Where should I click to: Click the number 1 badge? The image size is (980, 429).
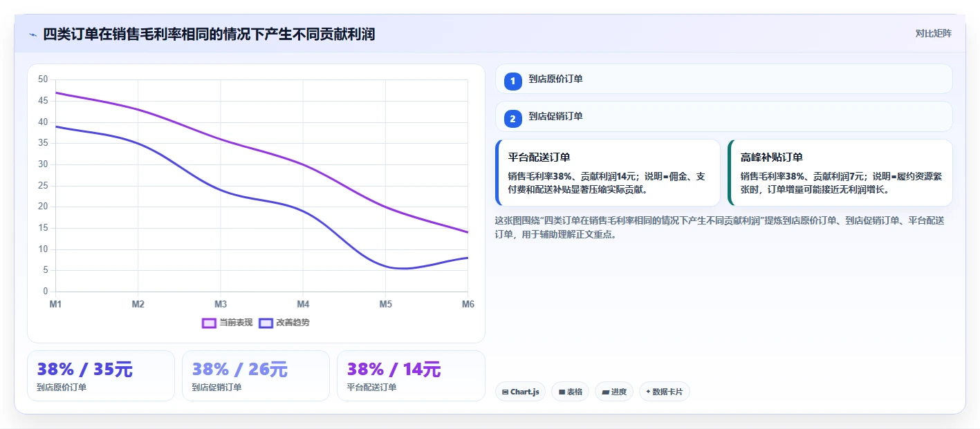[x=512, y=81]
